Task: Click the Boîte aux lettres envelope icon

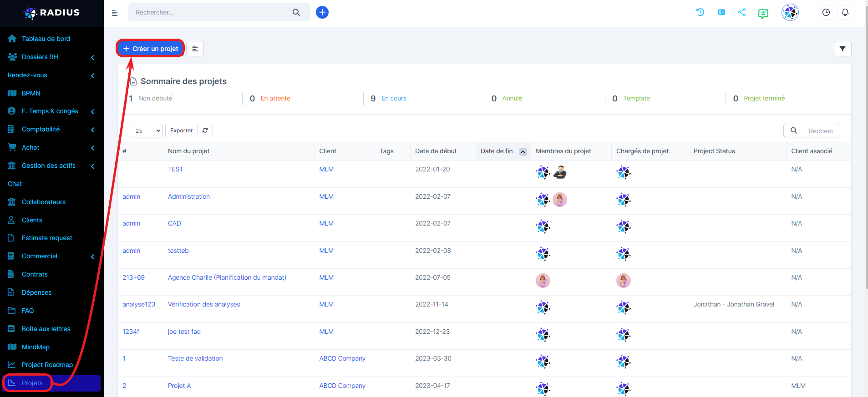Action: pos(11,329)
